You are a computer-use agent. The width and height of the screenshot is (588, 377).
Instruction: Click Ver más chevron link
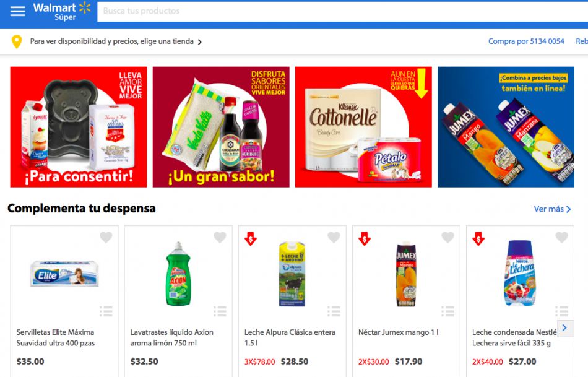click(552, 209)
